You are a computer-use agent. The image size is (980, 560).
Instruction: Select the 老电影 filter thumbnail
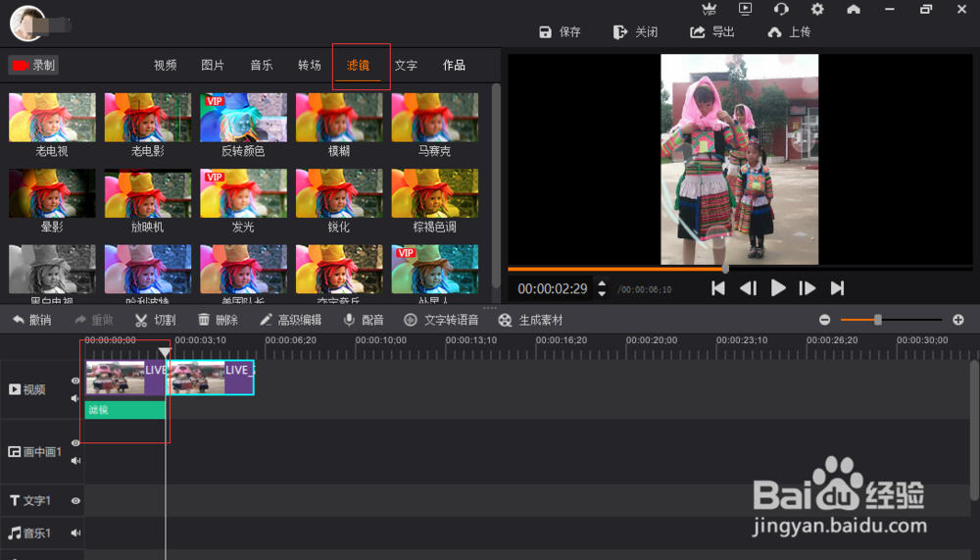(x=148, y=118)
